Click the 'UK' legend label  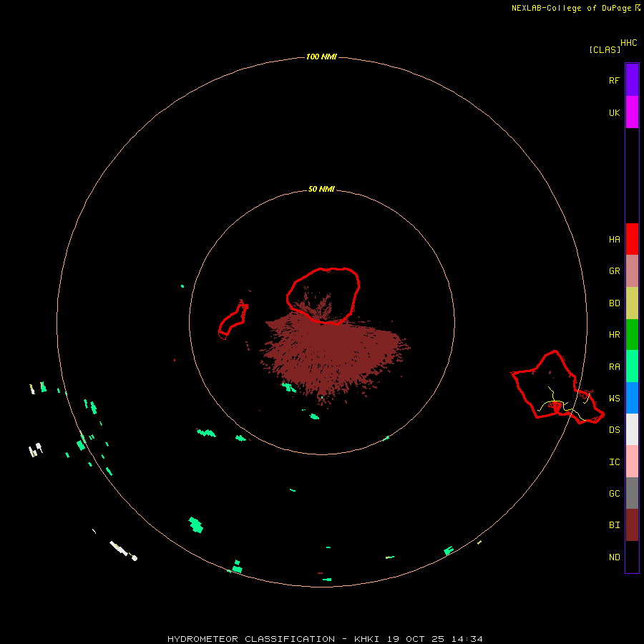614,113
